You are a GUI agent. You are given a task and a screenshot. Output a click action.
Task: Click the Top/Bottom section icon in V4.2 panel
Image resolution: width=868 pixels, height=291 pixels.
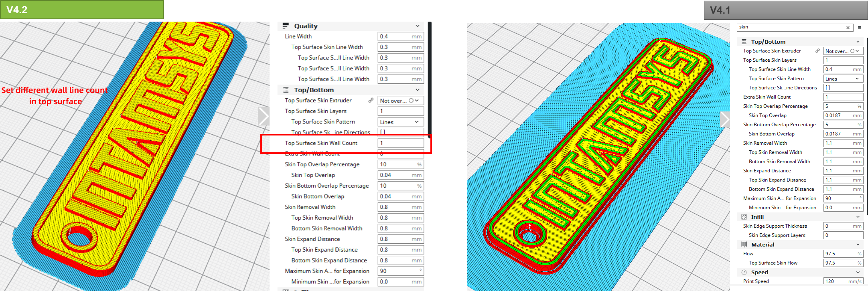click(286, 90)
